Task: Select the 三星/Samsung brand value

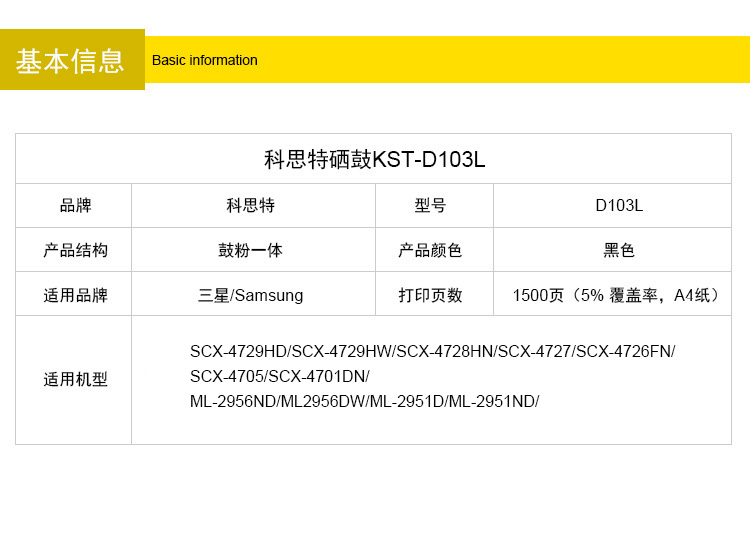Action: coord(251,295)
